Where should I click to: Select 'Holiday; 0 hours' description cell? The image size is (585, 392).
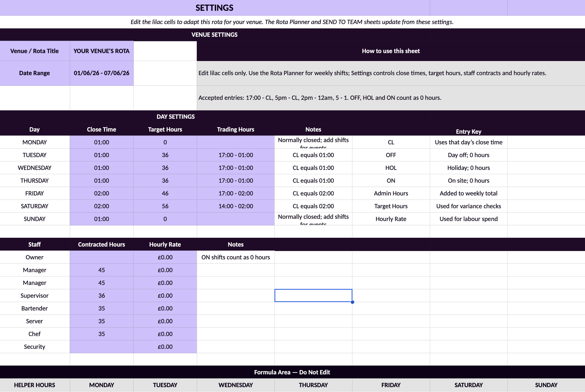pyautogui.click(x=468, y=168)
